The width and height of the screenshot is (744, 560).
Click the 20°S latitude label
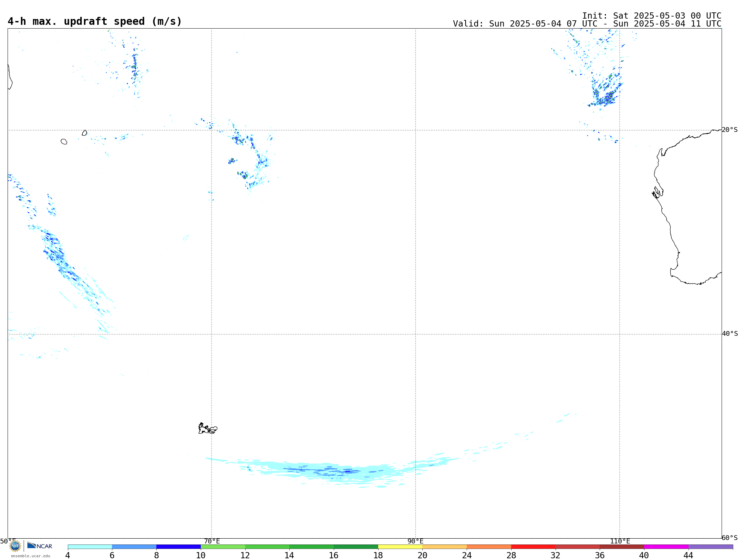(730, 129)
